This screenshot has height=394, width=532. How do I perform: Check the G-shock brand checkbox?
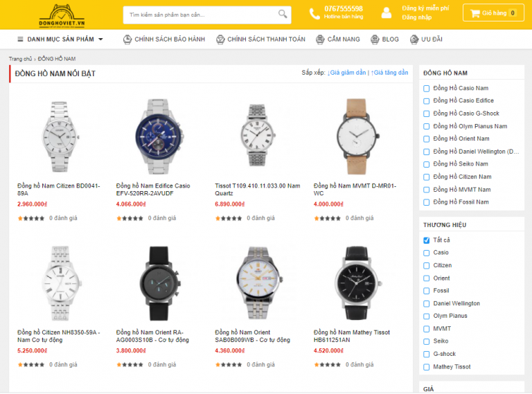427,355
